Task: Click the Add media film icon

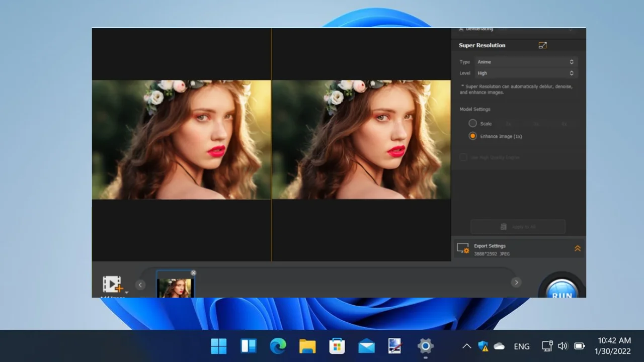Action: pyautogui.click(x=113, y=284)
